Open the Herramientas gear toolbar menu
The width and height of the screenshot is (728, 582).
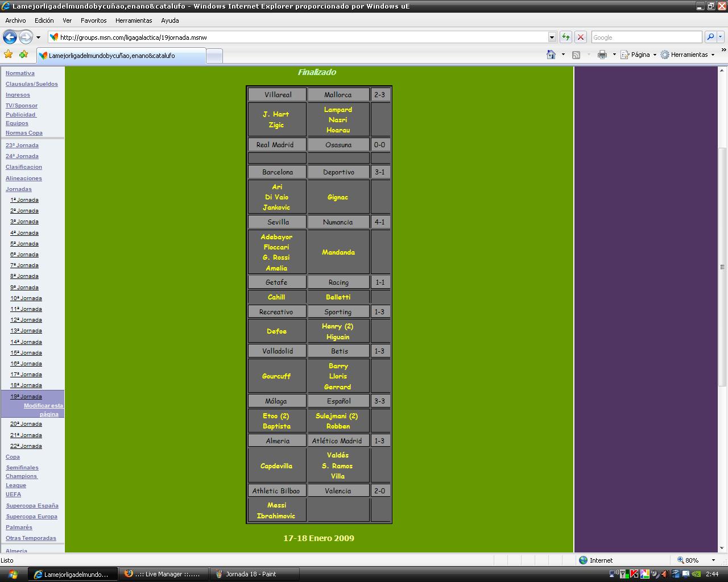point(687,55)
